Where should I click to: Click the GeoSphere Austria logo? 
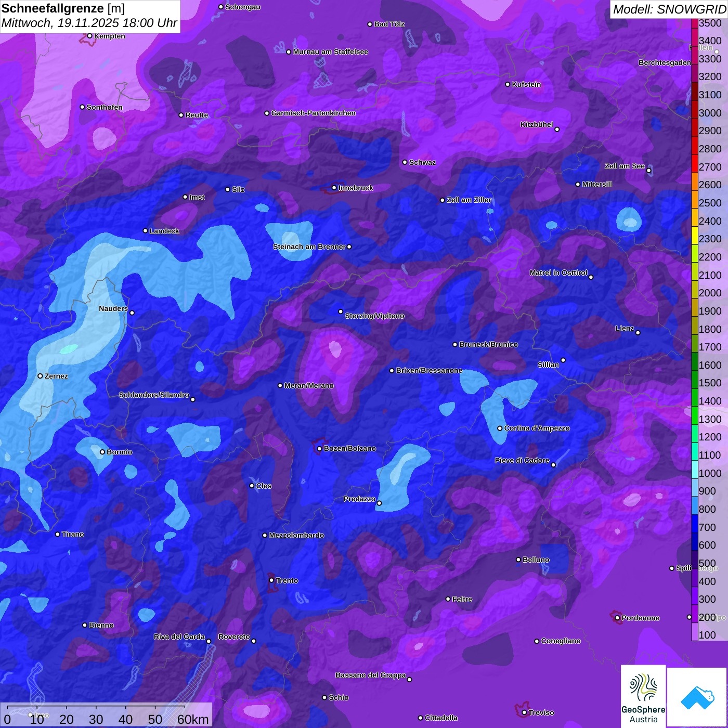(x=643, y=696)
